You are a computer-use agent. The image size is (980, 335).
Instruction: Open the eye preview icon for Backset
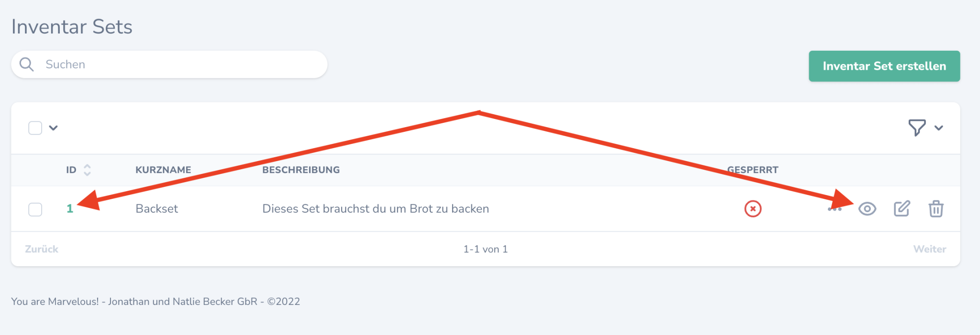click(868, 209)
